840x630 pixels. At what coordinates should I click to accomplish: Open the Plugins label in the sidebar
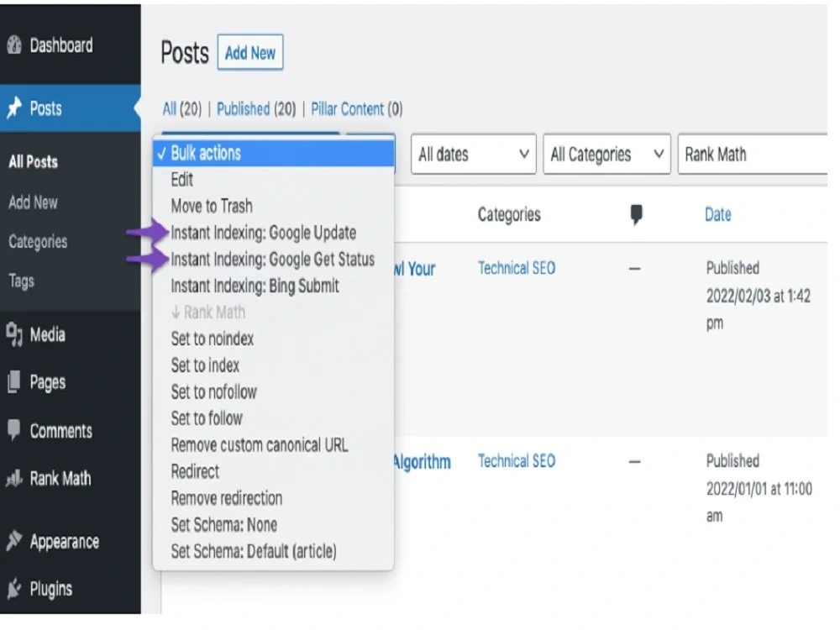(51, 589)
